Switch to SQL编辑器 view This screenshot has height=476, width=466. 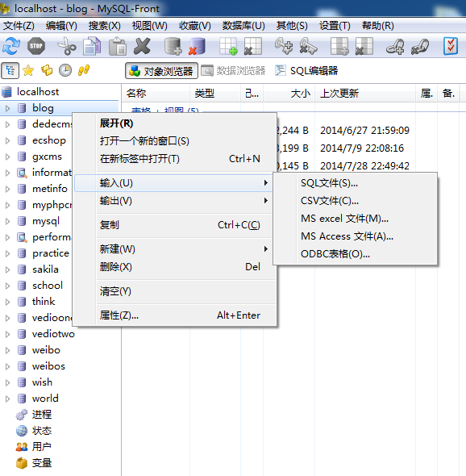[x=306, y=71]
